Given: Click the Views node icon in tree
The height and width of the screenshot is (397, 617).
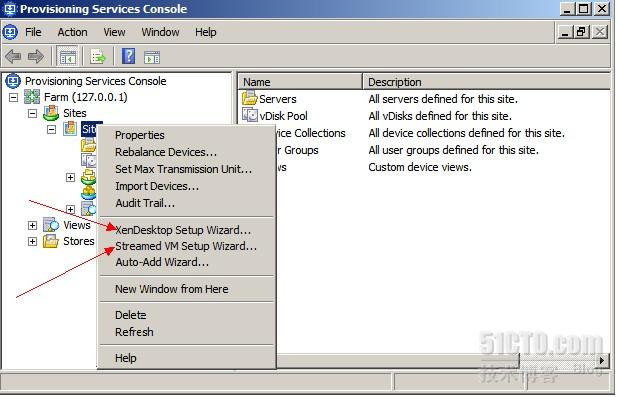Looking at the screenshot, I should [51, 225].
